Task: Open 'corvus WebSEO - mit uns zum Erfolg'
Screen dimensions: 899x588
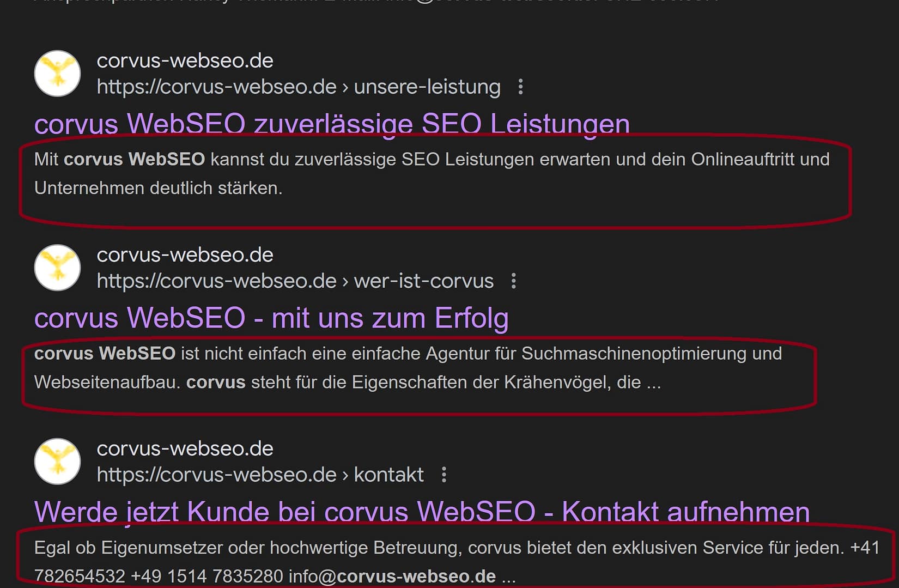Action: pyautogui.click(x=271, y=318)
